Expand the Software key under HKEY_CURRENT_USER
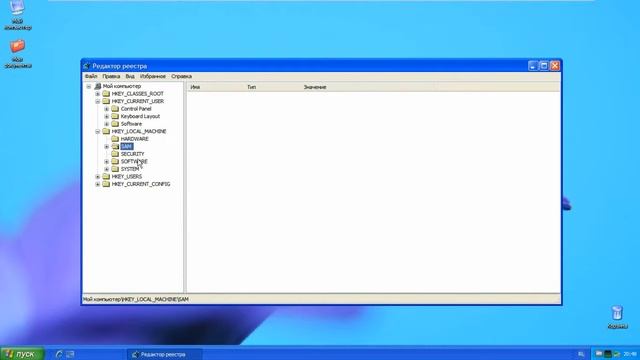Image resolution: width=640 pixels, height=360 pixels. pos(107,124)
